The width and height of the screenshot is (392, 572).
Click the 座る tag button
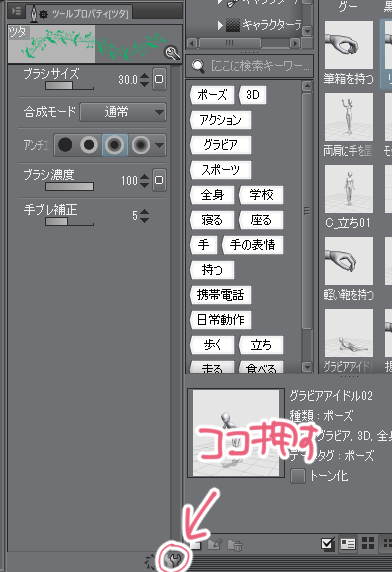click(x=261, y=220)
